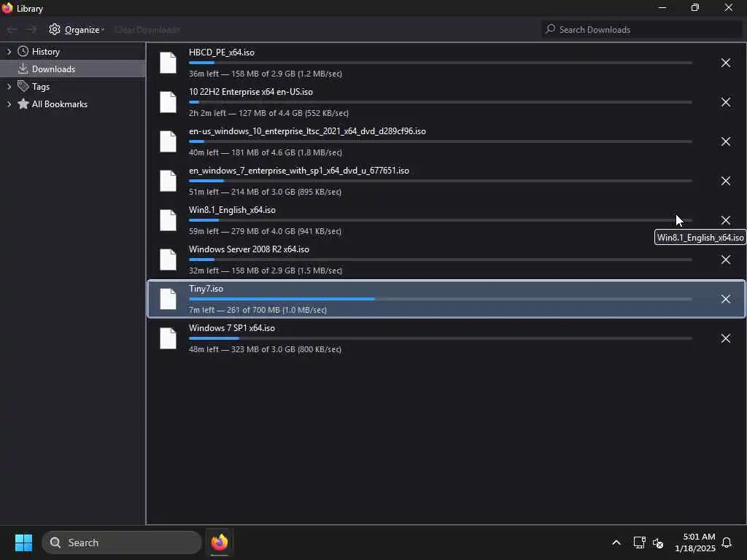The height and width of the screenshot is (560, 747).
Task: Expand the All Bookmarks tree node
Action: 9,104
